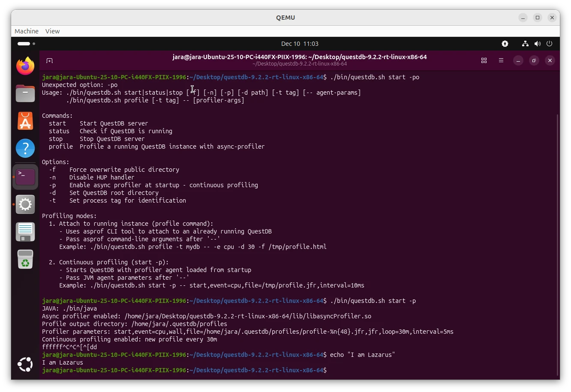The image size is (571, 392).
Task: Show all apps with the Ubuntu logo
Action: click(25, 365)
